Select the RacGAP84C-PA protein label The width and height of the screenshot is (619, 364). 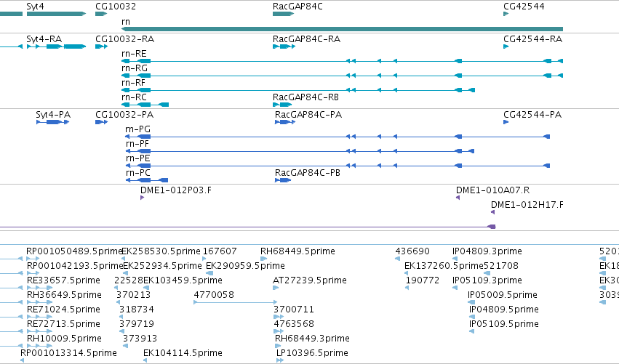(308, 115)
